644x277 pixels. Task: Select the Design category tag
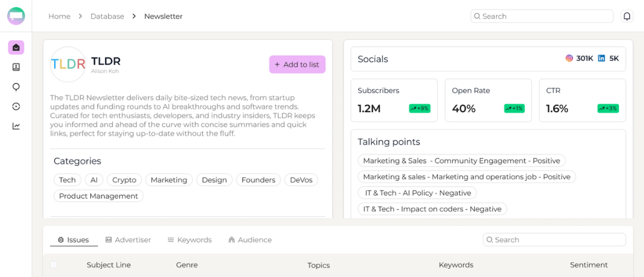[x=214, y=180]
